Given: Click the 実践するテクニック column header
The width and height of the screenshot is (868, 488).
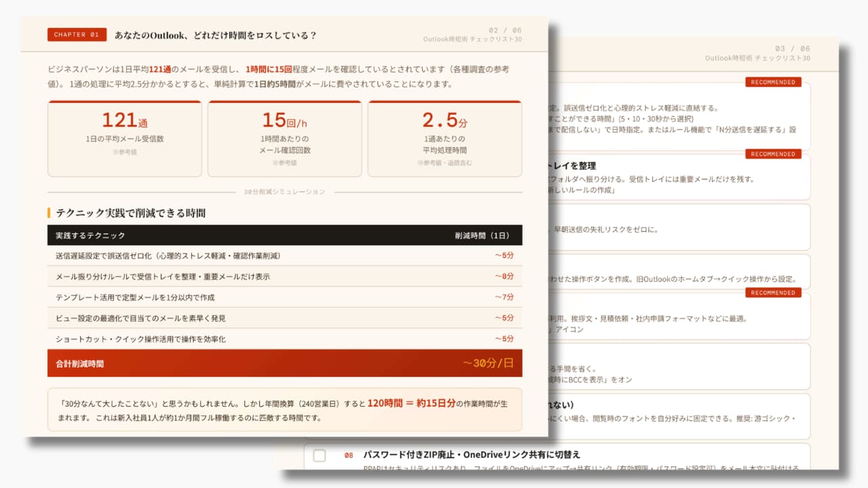Looking at the screenshot, I should [91, 235].
